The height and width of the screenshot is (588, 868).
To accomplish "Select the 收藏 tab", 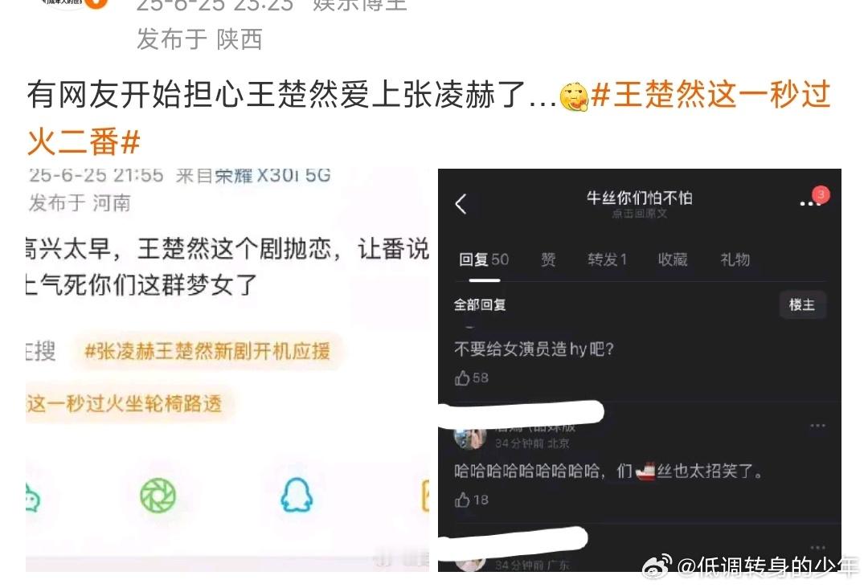I will [x=673, y=259].
